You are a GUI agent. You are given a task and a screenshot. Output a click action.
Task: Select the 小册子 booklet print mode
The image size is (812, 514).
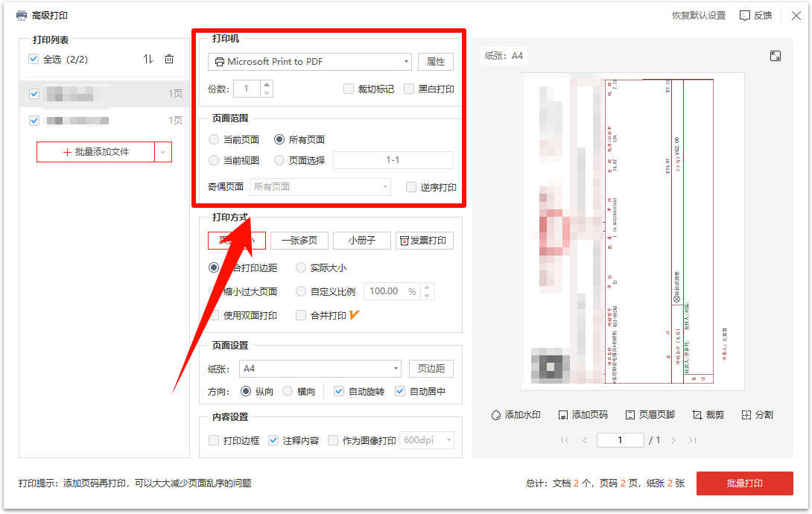click(363, 240)
